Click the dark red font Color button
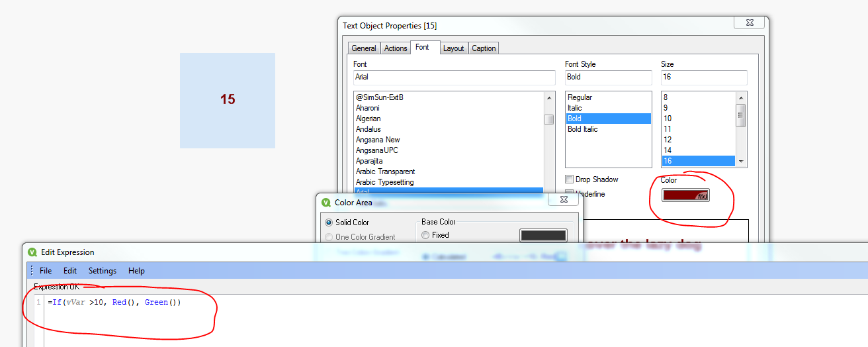The width and height of the screenshot is (868, 347). click(685, 195)
